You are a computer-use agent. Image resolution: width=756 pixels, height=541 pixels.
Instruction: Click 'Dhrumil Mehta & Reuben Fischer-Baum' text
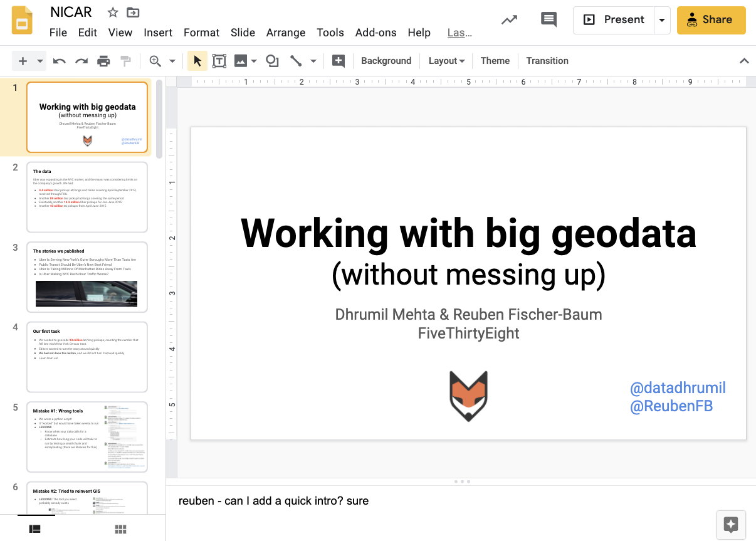pos(468,314)
